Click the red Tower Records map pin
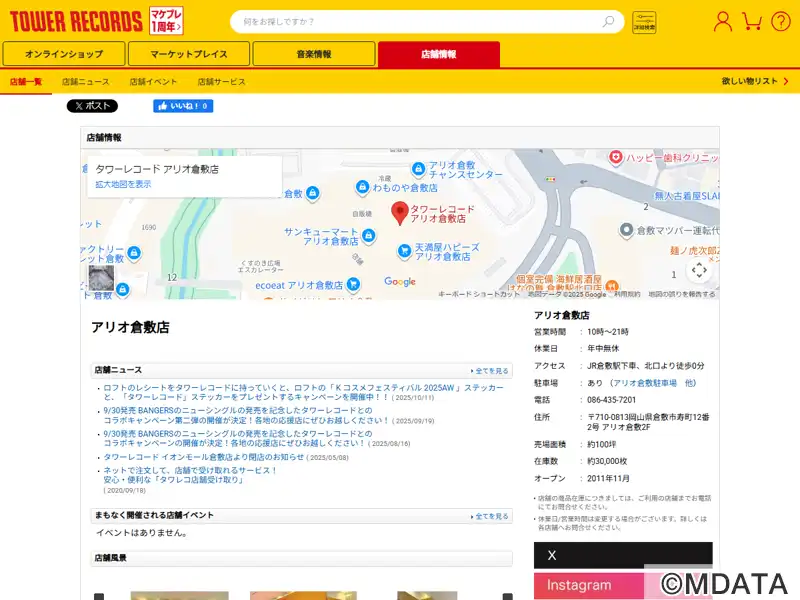 click(x=399, y=212)
